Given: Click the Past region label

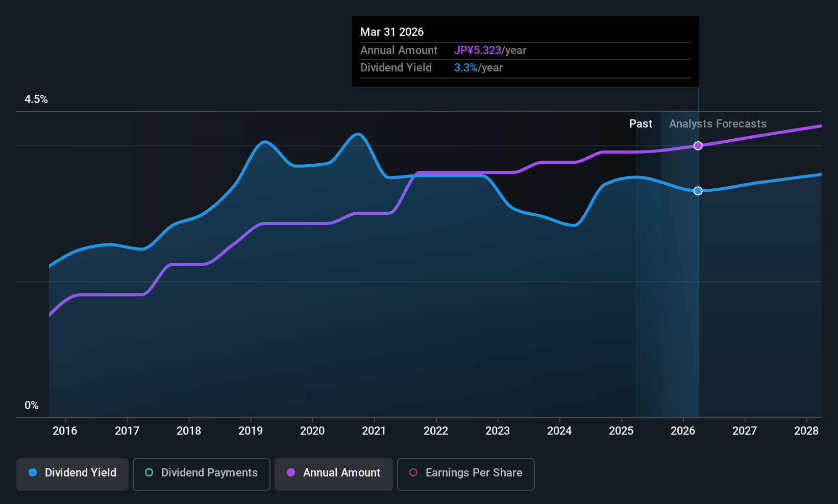Looking at the screenshot, I should pos(640,124).
